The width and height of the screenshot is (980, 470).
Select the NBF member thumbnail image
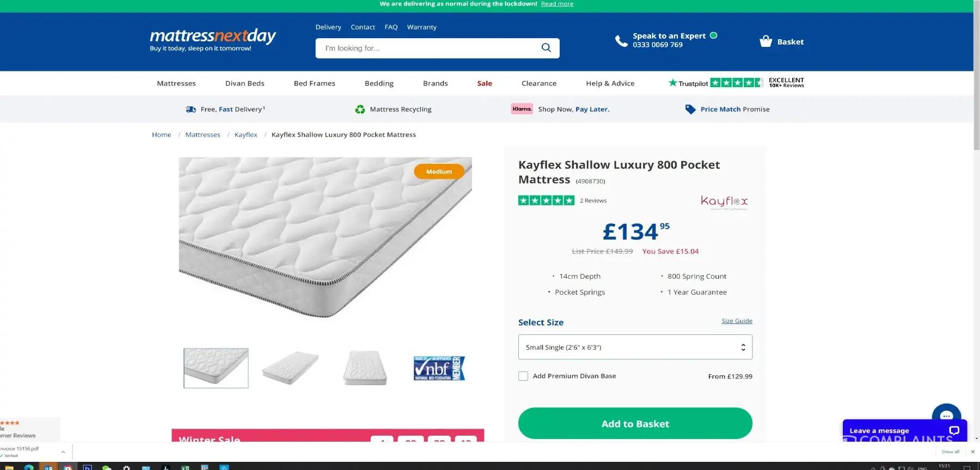[x=439, y=368]
